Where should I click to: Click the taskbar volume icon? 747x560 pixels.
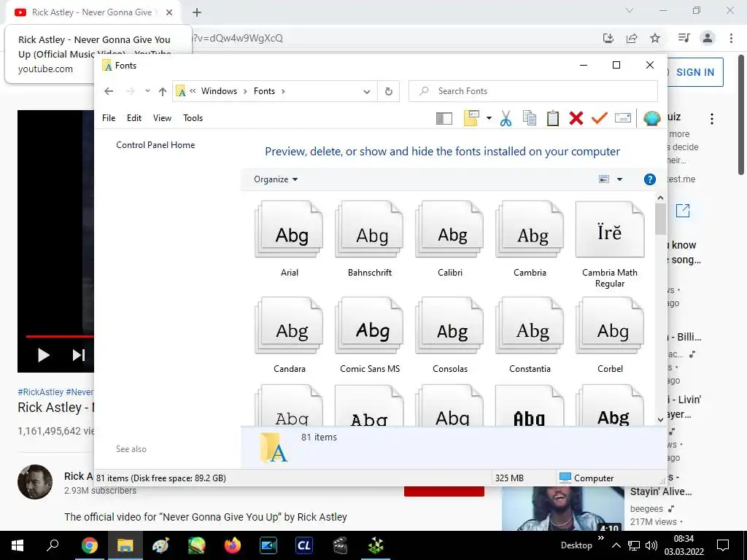(651, 545)
